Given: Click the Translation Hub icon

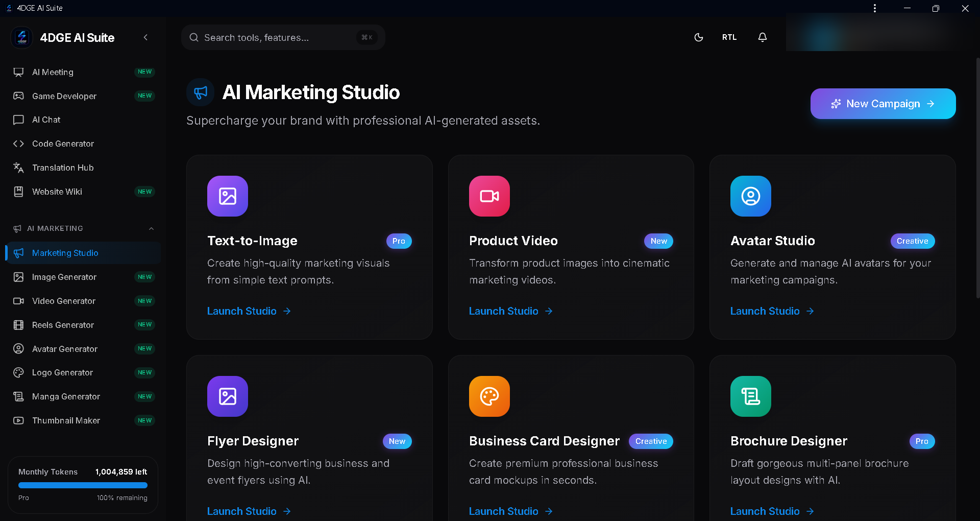Looking at the screenshot, I should [x=18, y=168].
